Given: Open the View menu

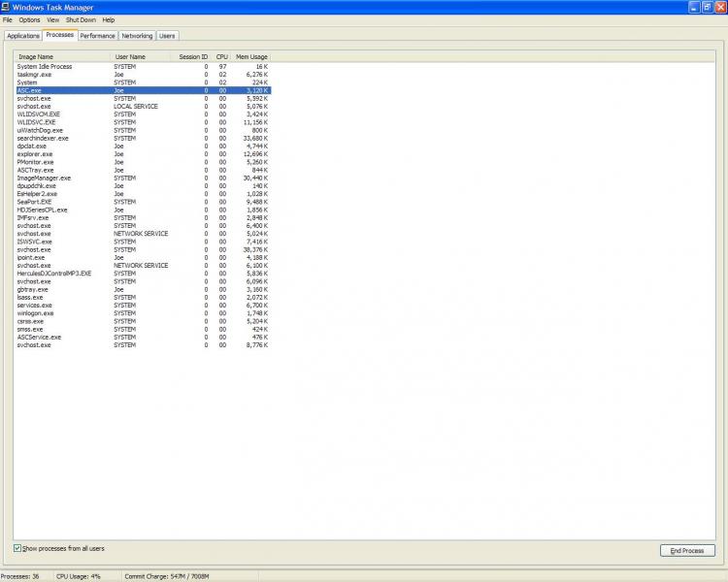Looking at the screenshot, I should (53, 20).
